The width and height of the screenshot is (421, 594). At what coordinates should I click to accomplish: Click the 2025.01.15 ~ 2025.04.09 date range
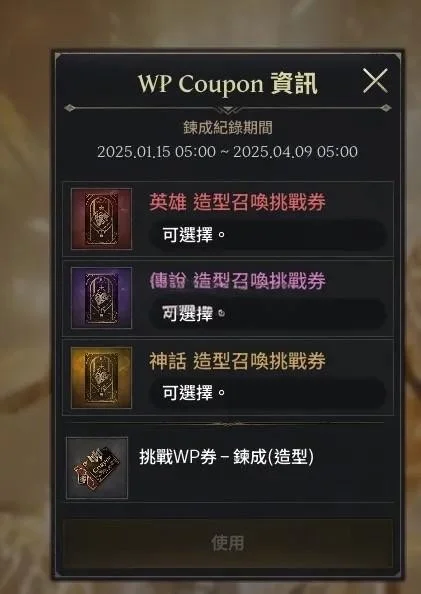click(227, 152)
